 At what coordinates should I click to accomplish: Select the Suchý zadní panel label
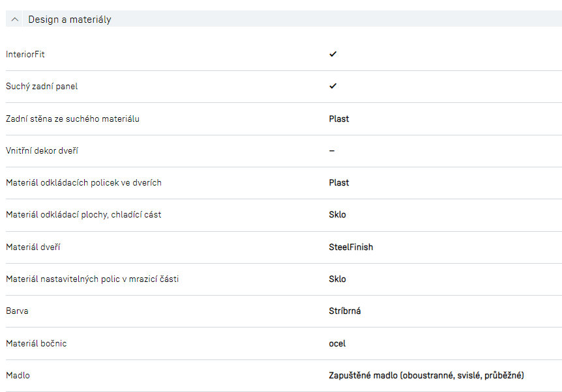42,87
